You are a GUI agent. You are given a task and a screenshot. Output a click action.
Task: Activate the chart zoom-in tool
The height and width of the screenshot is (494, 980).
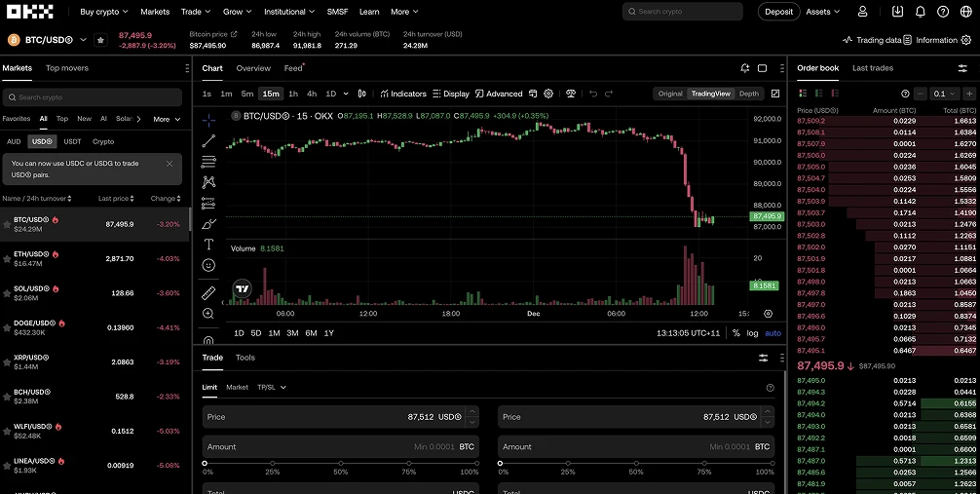(208, 314)
